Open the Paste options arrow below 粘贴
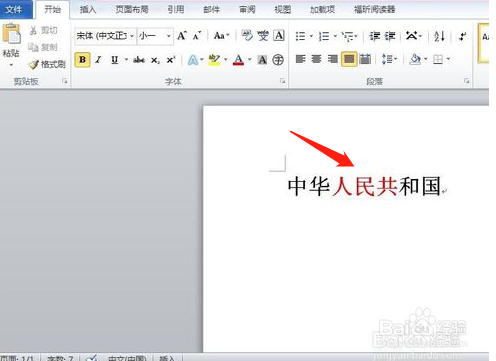 [x=11, y=65]
